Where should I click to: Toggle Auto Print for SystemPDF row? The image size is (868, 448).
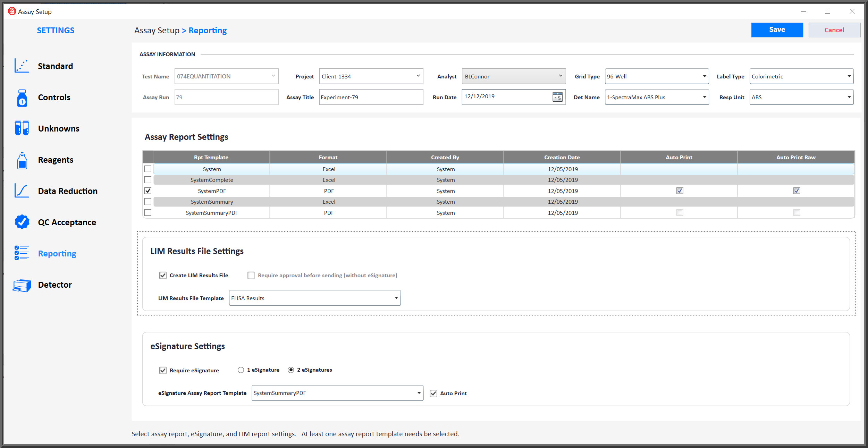pos(680,191)
